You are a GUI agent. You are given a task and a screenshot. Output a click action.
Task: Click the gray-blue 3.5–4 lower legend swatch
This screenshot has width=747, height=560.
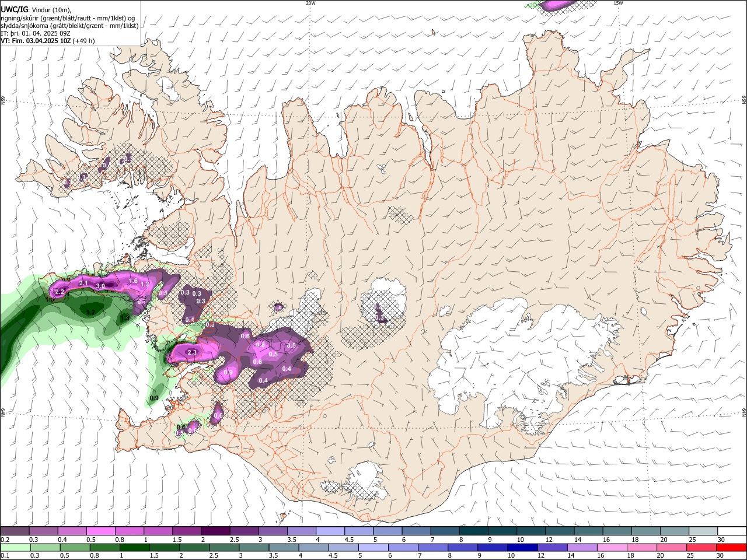click(x=283, y=548)
